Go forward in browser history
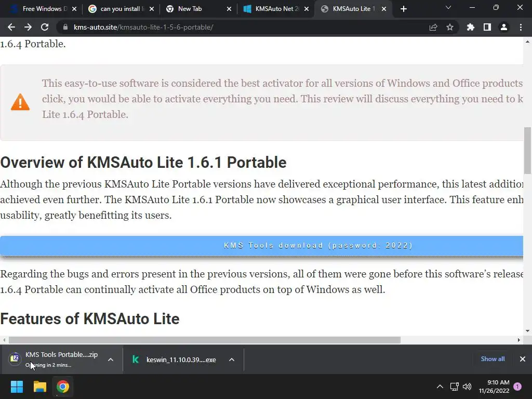Image resolution: width=532 pixels, height=399 pixels. point(28,27)
